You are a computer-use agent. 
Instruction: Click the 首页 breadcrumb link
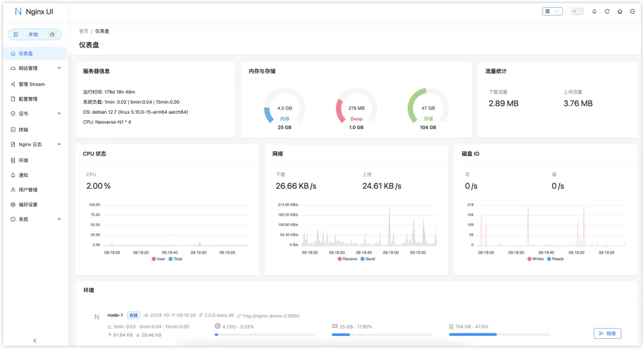click(84, 31)
